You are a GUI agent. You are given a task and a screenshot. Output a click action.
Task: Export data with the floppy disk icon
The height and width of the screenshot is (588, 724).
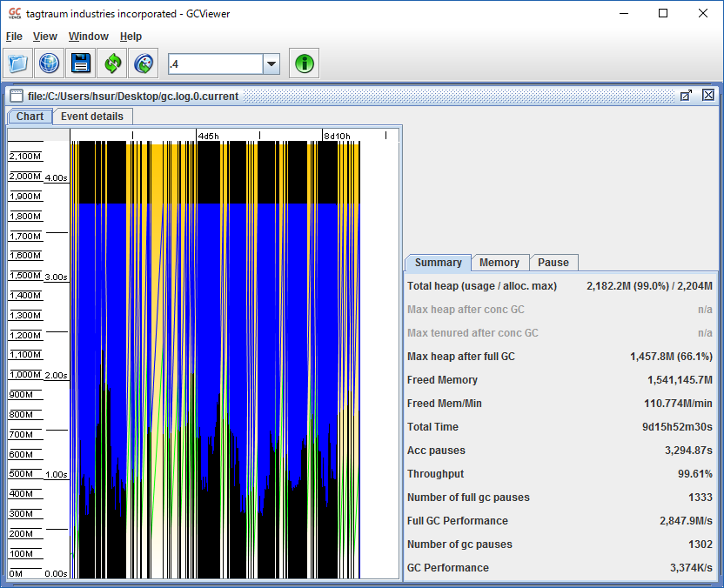[81, 63]
